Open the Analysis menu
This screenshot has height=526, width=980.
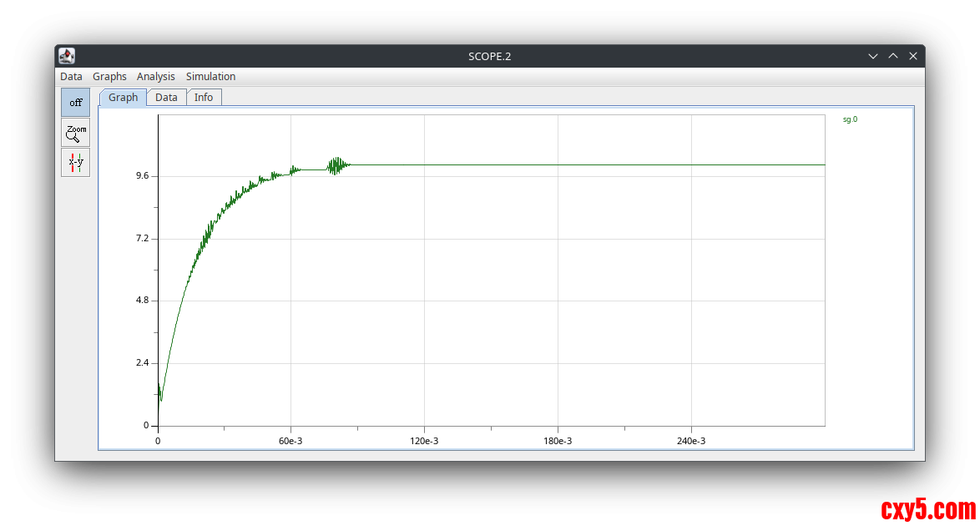click(x=156, y=77)
